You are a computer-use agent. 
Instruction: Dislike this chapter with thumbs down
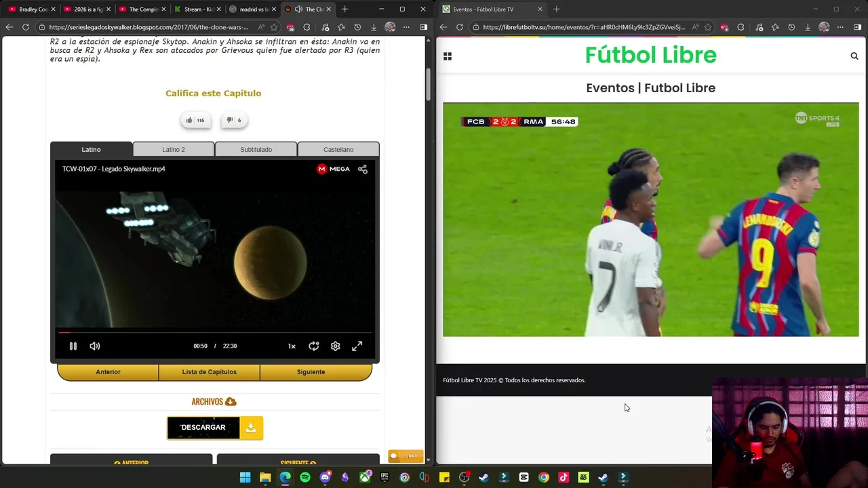[x=234, y=120]
